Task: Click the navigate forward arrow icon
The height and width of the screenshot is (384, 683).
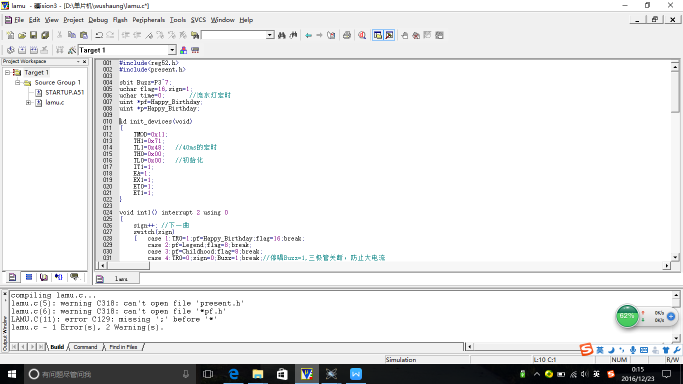Action: pos(319,35)
